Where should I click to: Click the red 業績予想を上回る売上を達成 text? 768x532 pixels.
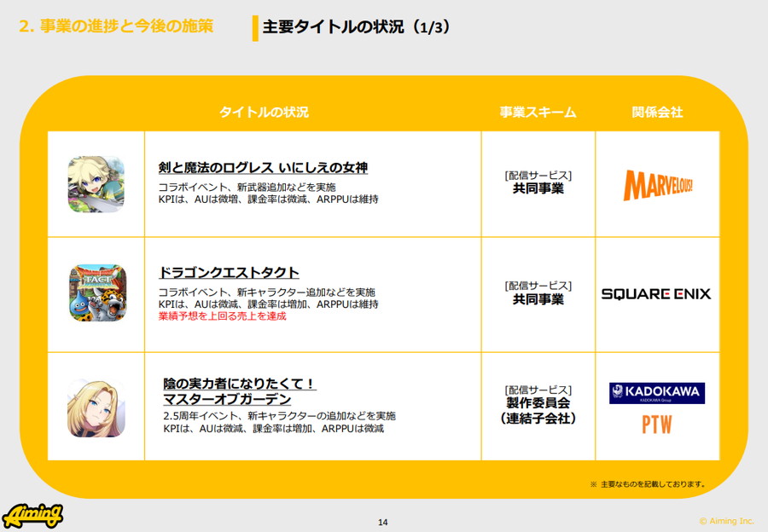click(222, 316)
